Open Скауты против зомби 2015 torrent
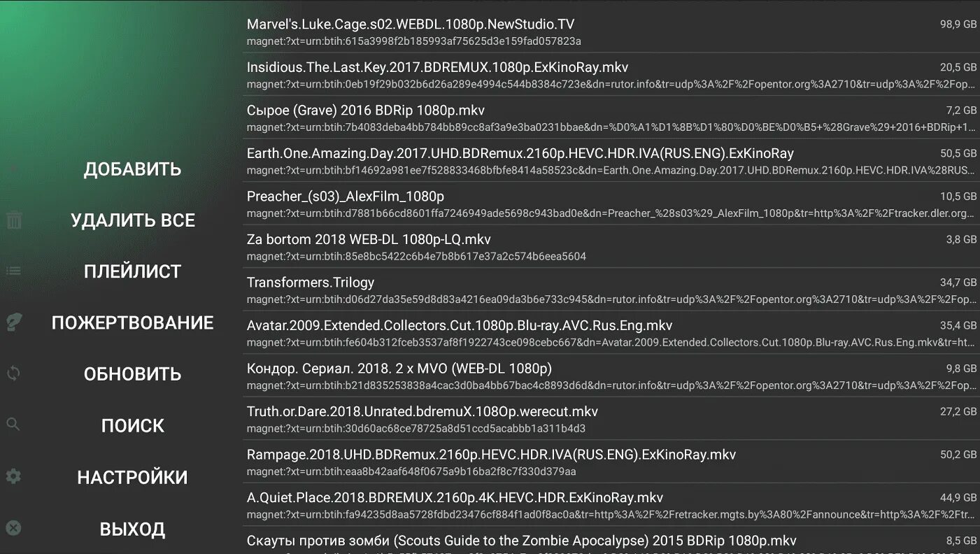This screenshot has height=554, width=980. (x=522, y=541)
